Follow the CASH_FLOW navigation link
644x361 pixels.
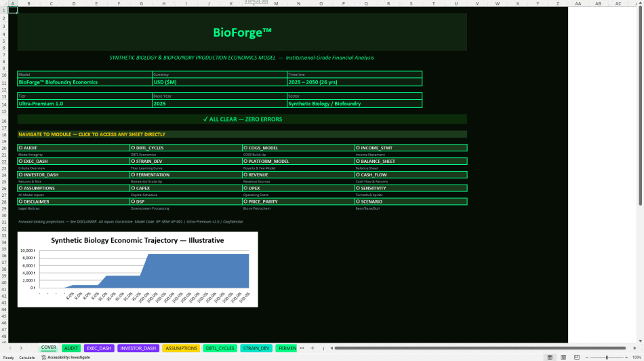coord(411,175)
